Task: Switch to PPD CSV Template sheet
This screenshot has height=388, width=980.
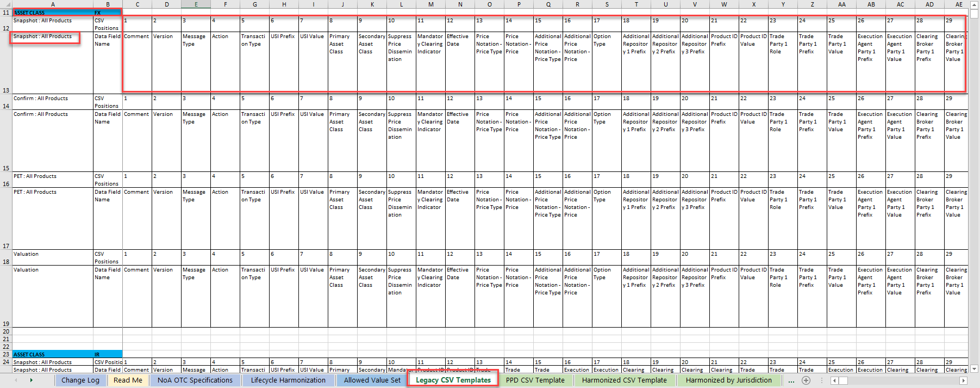Action: 535,380
